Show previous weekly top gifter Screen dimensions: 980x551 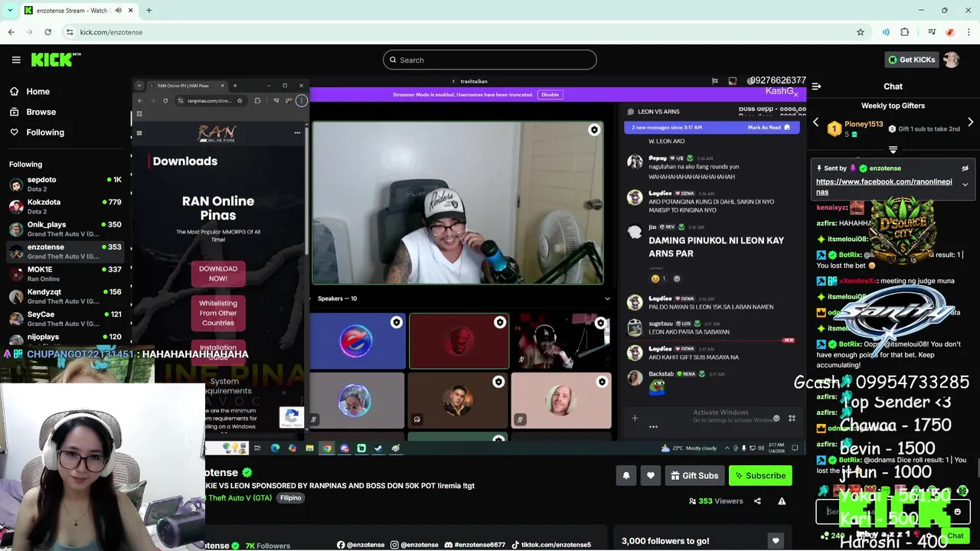[815, 122]
